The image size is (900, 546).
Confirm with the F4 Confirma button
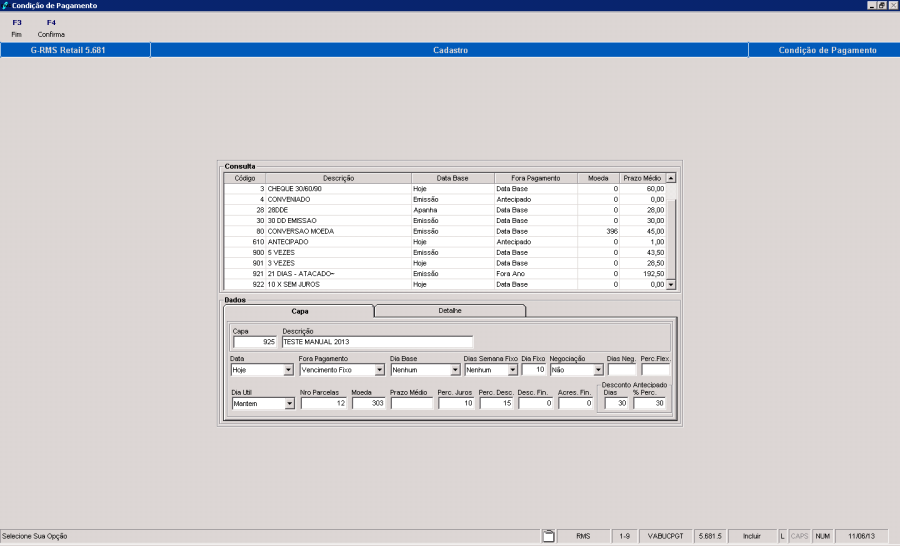point(51,28)
